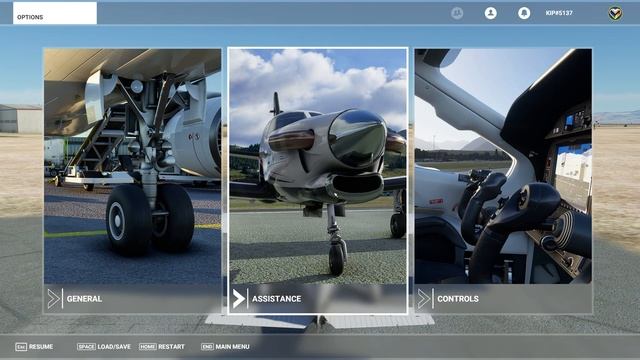Screen dimensions: 640x360
Task: Click the RESUME button
Action: 34,347
